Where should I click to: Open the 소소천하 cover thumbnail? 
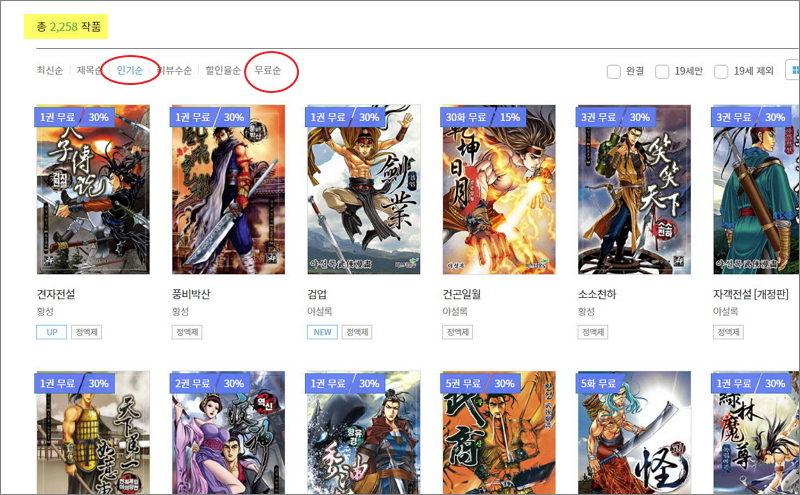(634, 190)
